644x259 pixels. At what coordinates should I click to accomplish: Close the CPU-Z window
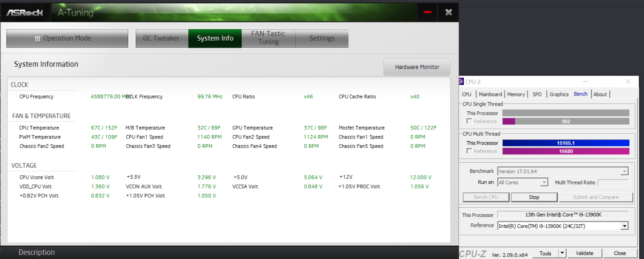628,82
